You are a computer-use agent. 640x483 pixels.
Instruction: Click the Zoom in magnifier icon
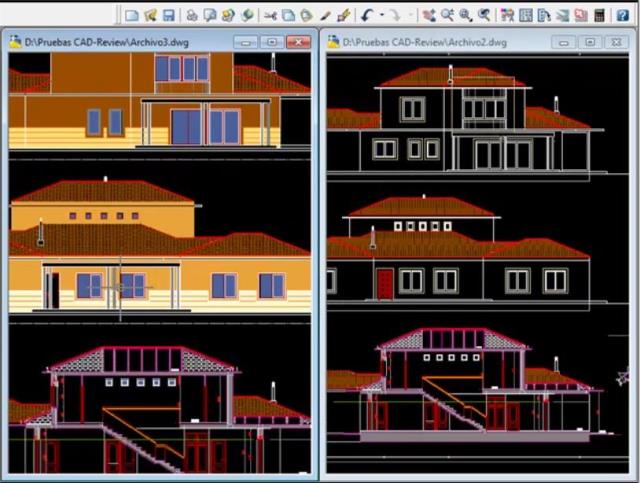click(x=447, y=16)
